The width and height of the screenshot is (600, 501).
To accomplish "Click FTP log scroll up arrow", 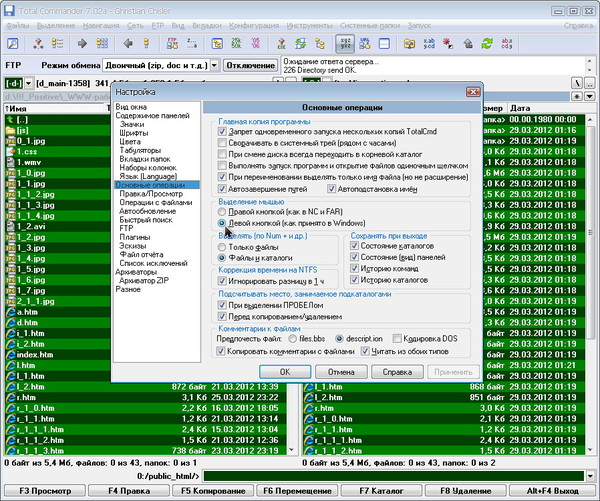I will click(590, 62).
